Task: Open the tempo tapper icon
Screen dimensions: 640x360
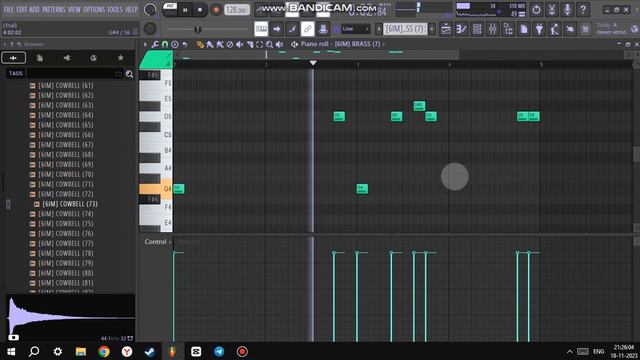Action: click(x=555, y=29)
